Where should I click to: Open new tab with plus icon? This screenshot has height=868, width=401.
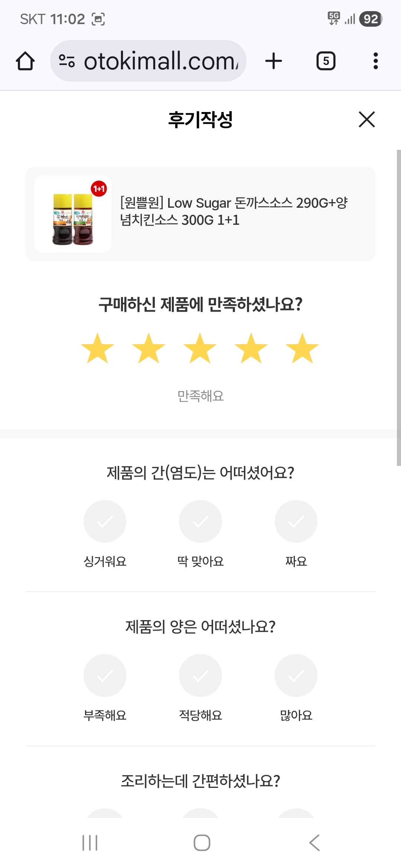click(274, 61)
